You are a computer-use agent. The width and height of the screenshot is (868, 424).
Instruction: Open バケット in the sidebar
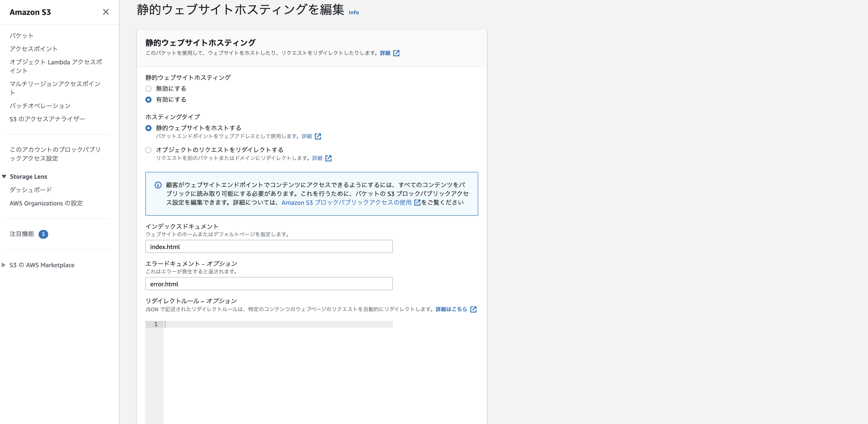point(21,36)
